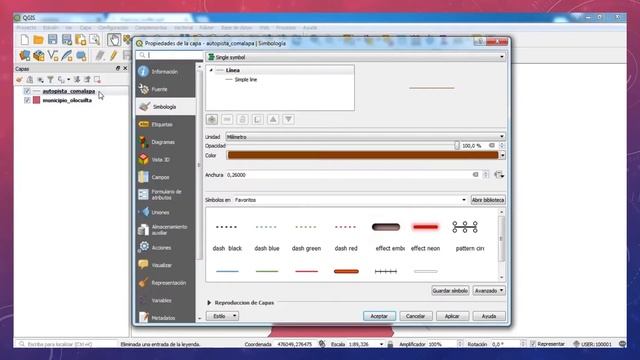Click the USER:100001 CRS indicator

pos(593,344)
